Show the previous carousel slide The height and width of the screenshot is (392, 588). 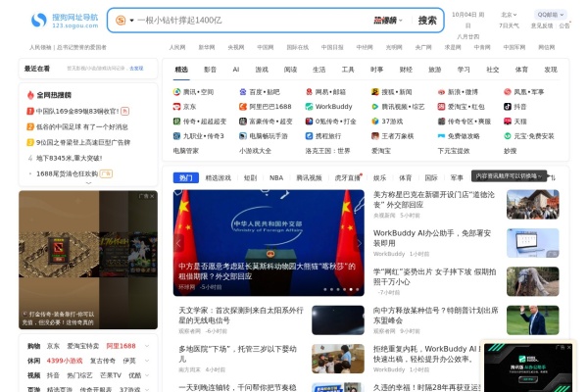coord(179,243)
